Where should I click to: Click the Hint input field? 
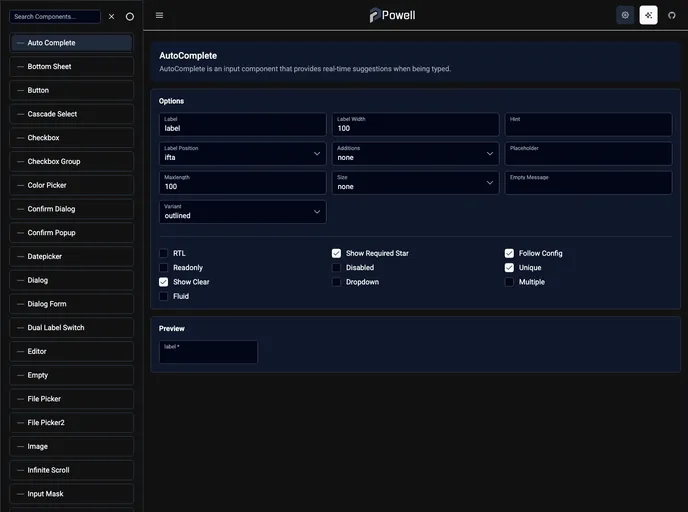tap(588, 125)
